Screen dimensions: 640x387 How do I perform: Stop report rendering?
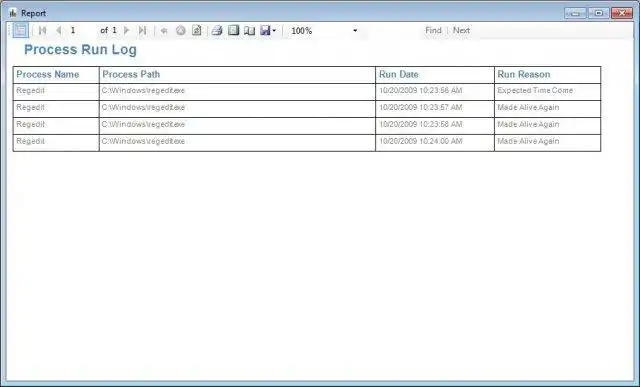180,31
